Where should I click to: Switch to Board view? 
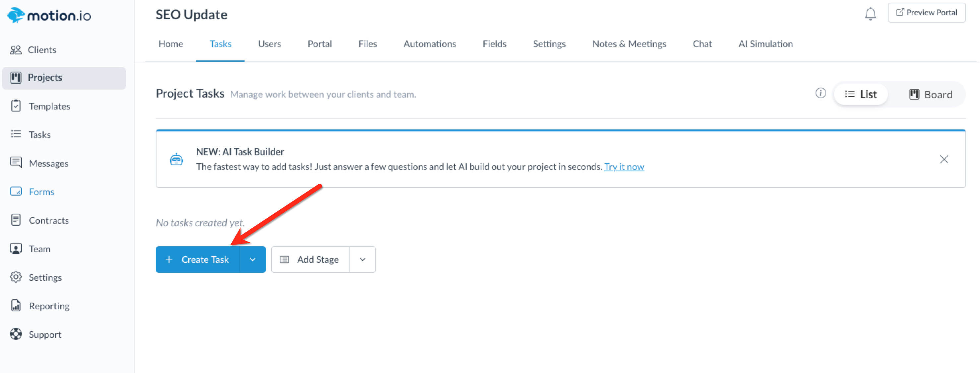point(931,94)
